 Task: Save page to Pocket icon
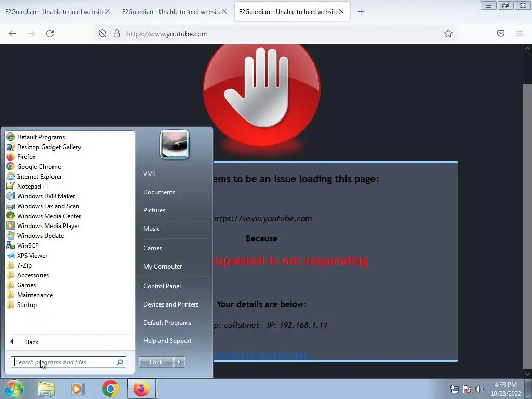[x=500, y=33]
